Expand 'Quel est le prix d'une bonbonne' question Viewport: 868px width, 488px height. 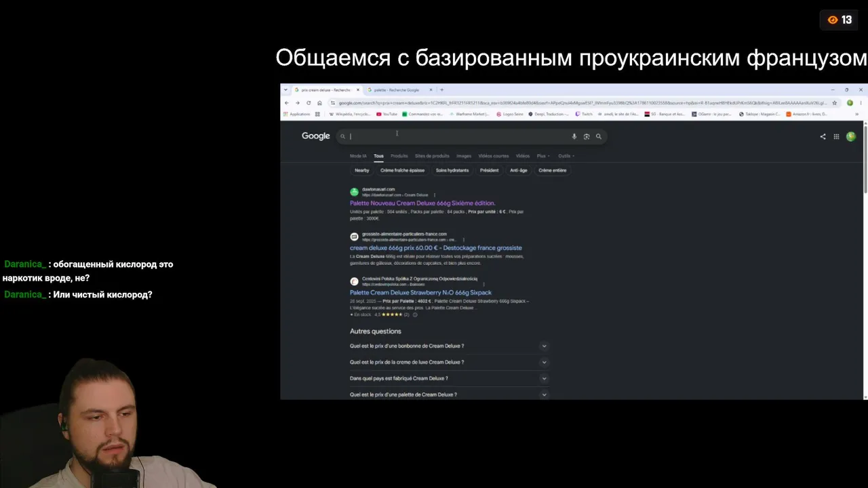point(449,346)
